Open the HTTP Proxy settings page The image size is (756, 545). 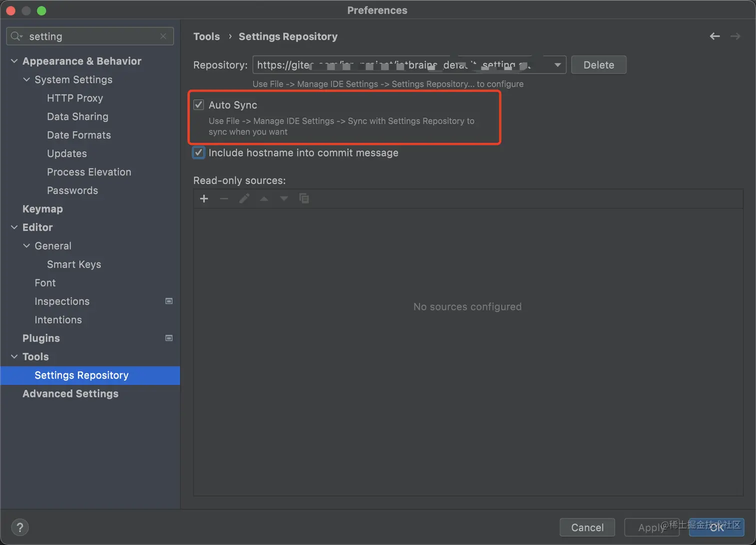click(75, 98)
